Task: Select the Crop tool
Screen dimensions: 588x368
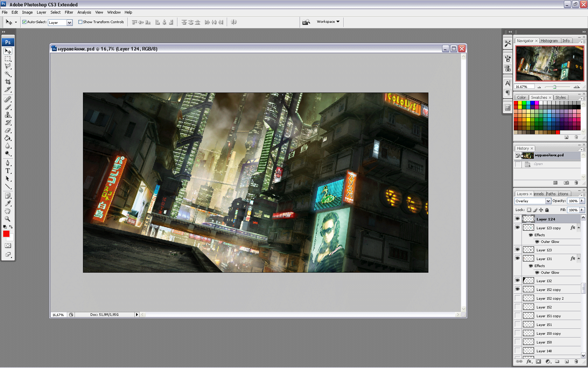Action: pyautogui.click(x=8, y=82)
